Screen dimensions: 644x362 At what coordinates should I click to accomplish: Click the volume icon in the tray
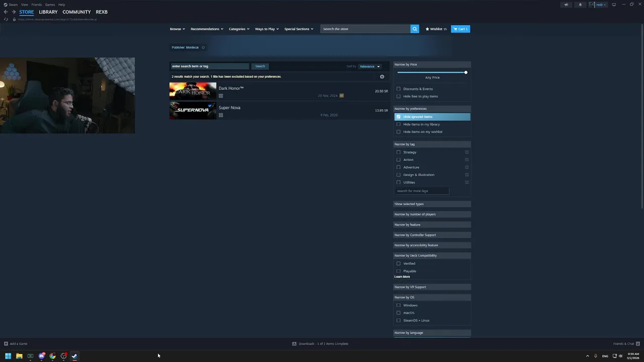click(x=620, y=356)
